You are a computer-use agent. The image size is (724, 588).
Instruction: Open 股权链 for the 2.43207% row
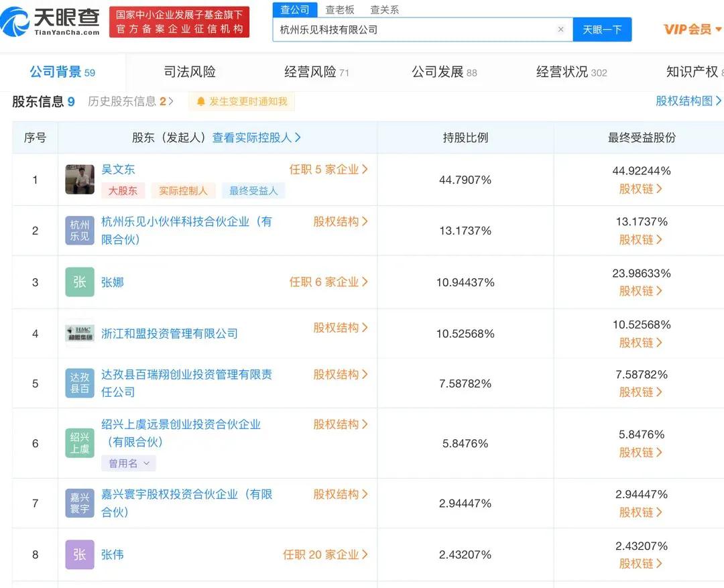coord(640,563)
